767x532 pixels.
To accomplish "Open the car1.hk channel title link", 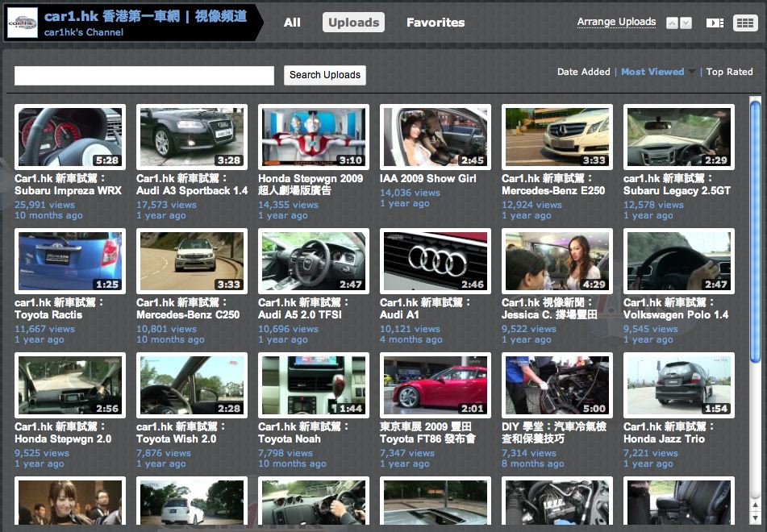I will pyautogui.click(x=146, y=16).
